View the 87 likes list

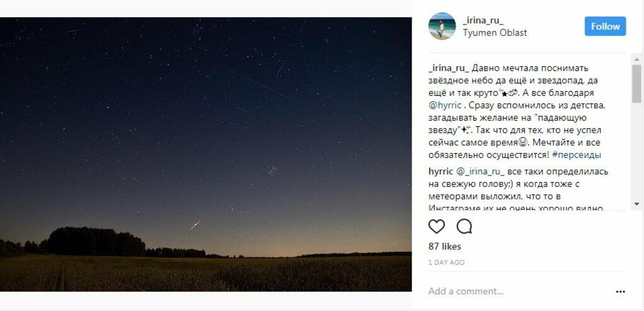click(444, 247)
